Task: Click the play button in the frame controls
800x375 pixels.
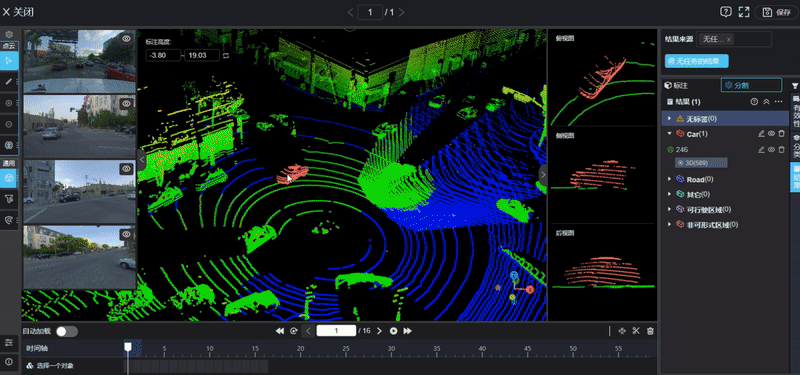Action: pos(393,331)
